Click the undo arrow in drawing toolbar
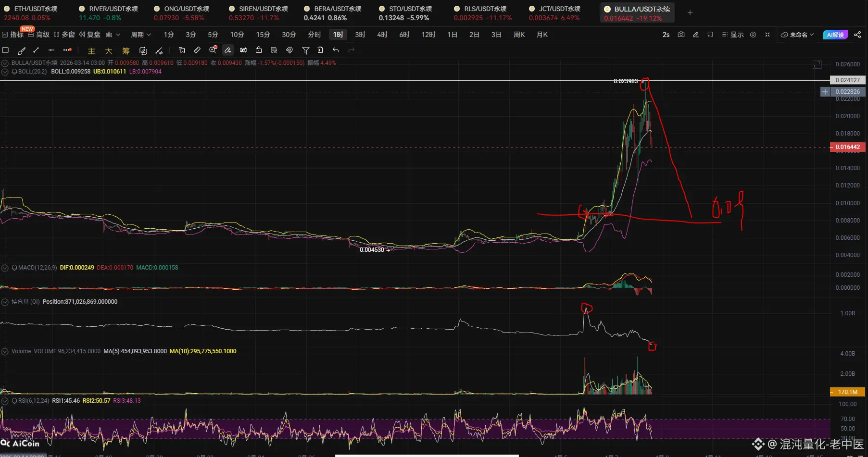The width and height of the screenshot is (868, 457). click(x=336, y=50)
